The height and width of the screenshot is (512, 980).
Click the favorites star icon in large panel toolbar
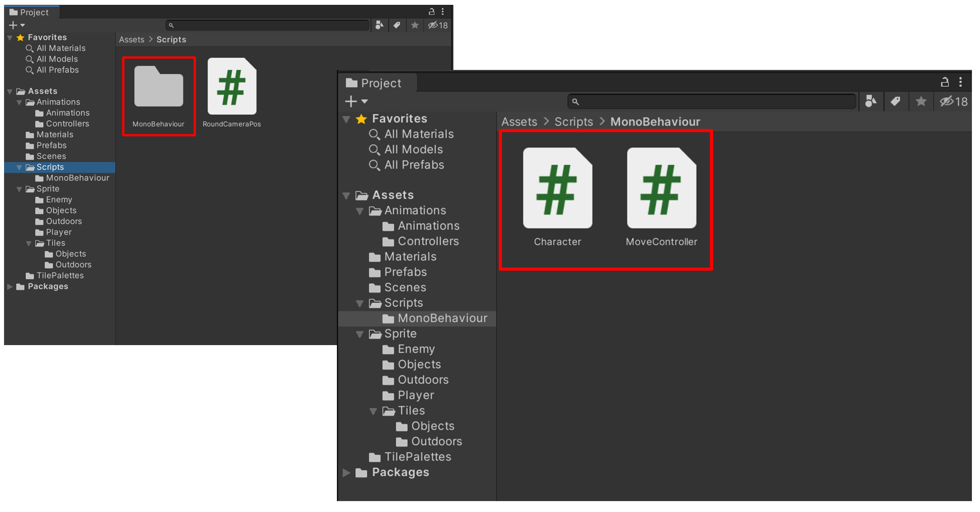coord(921,101)
